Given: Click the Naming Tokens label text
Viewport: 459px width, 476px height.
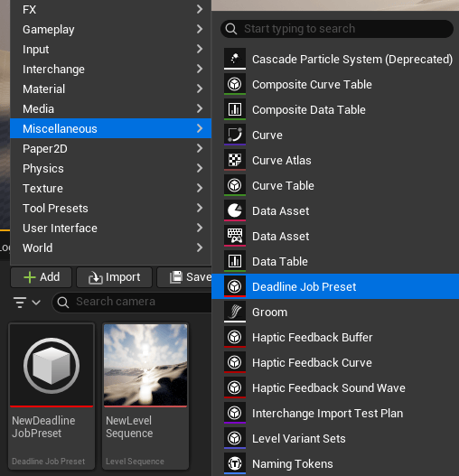Looking at the screenshot, I should [x=293, y=464].
